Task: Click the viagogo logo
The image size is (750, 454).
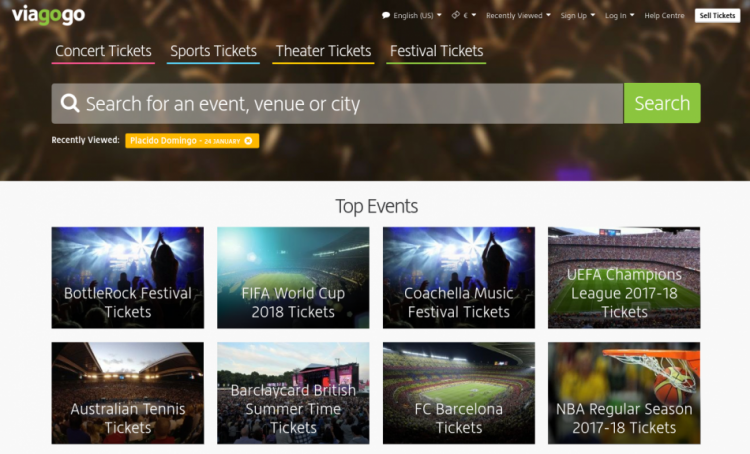Action: (x=48, y=15)
